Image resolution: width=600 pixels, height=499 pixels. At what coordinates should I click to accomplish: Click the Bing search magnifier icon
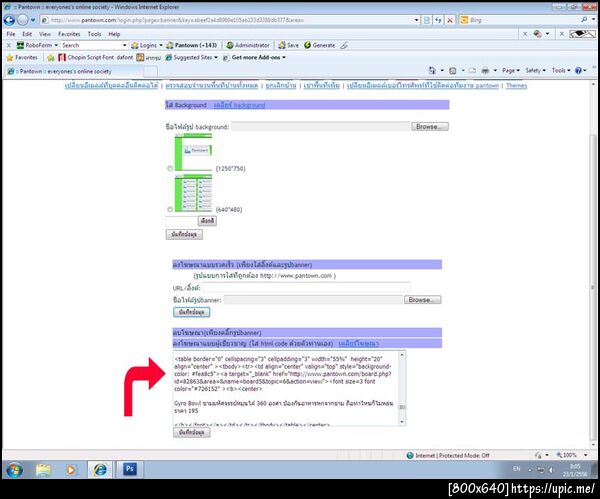point(584,20)
